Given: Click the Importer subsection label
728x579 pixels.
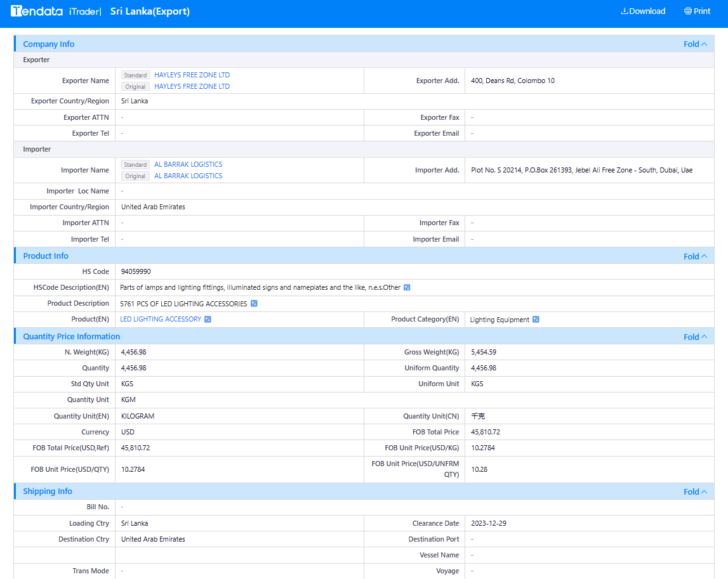Looking at the screenshot, I should tap(37, 150).
